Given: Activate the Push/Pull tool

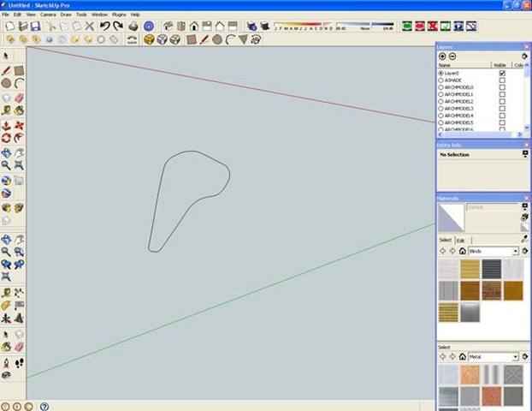Looking at the screenshot, I should point(6,125).
